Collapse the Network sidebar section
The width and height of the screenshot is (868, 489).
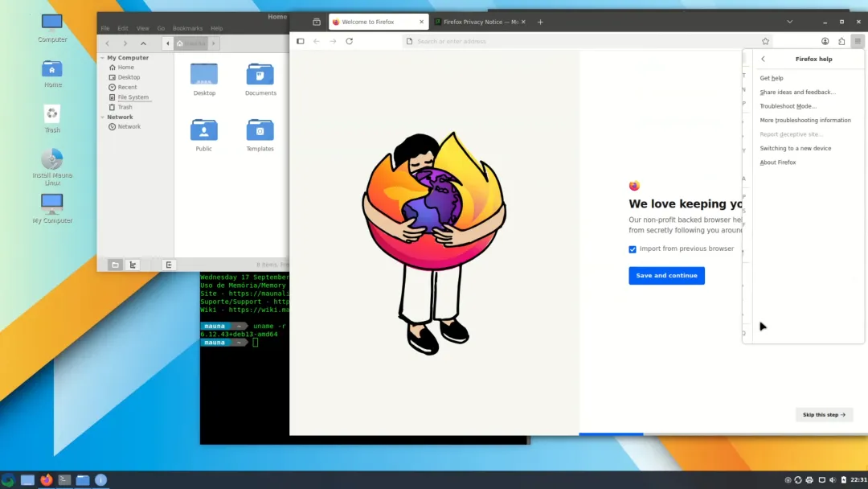pos(102,117)
